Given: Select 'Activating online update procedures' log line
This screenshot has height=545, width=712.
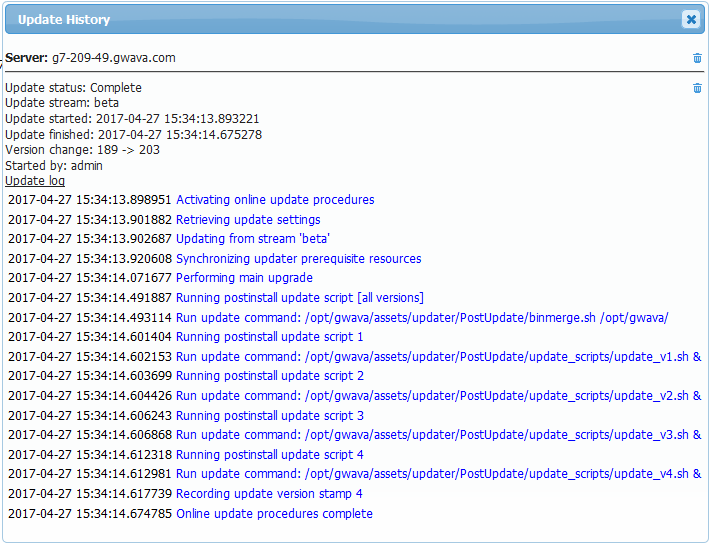Looking at the screenshot, I should (275, 200).
